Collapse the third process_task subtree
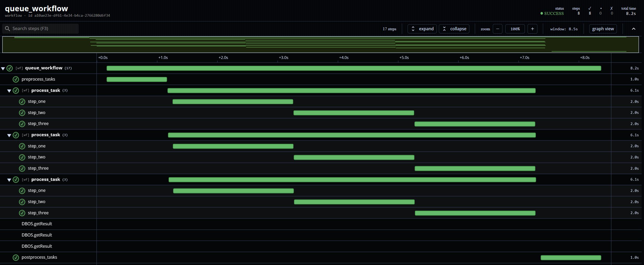This screenshot has width=644, height=265. point(9,180)
